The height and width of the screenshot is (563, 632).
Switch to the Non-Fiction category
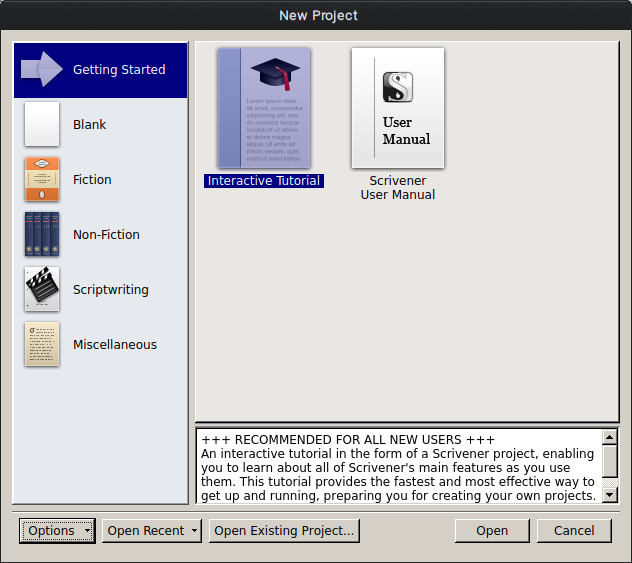point(100,235)
